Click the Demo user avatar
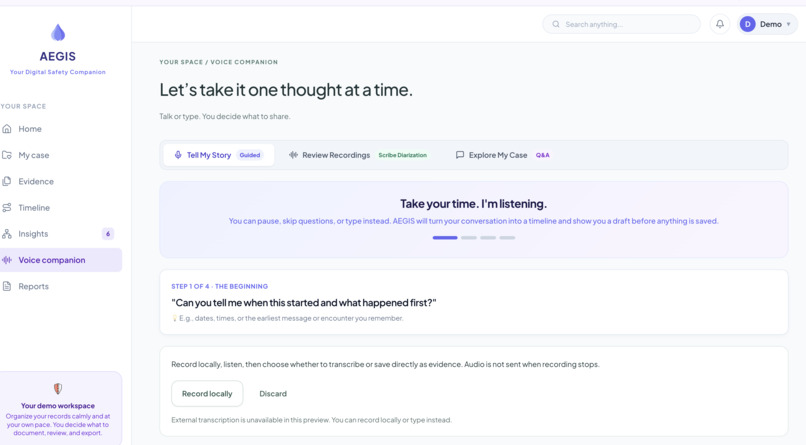 (747, 24)
